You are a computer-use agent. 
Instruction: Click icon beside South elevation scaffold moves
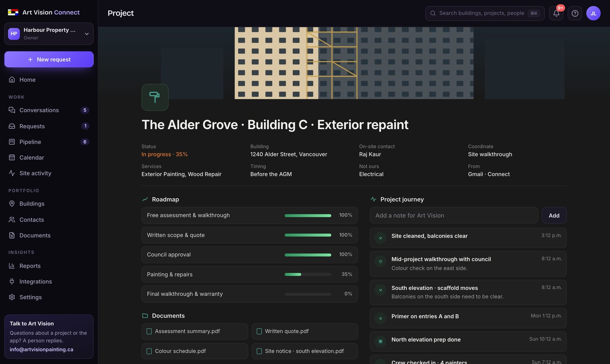[380, 290]
